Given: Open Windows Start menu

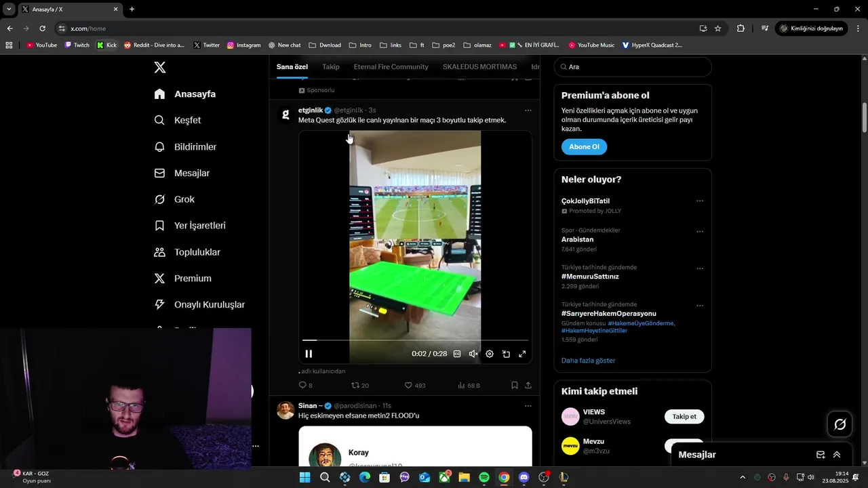Looking at the screenshot, I should (305, 477).
